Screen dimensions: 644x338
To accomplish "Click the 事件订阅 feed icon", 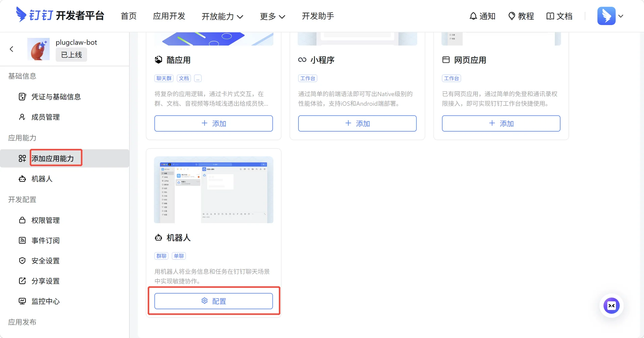I will pos(22,240).
